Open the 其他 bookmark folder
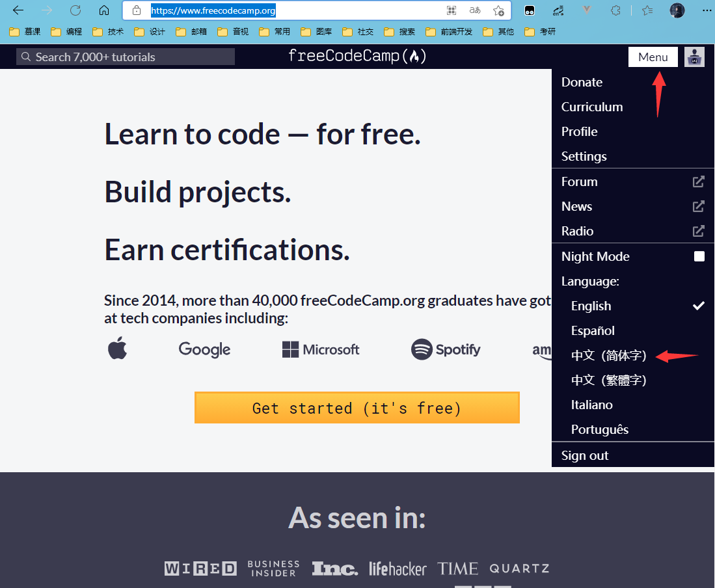Image resolution: width=715 pixels, height=588 pixels. click(498, 31)
